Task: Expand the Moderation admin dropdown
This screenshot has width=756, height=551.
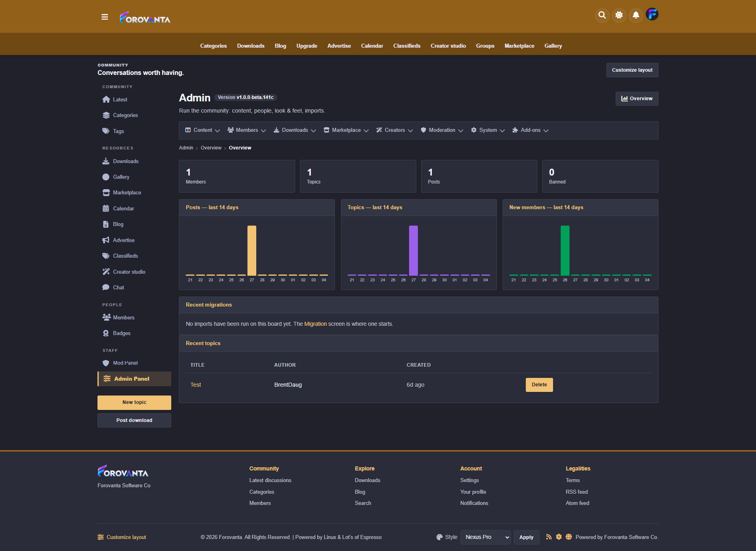Action: (442, 130)
